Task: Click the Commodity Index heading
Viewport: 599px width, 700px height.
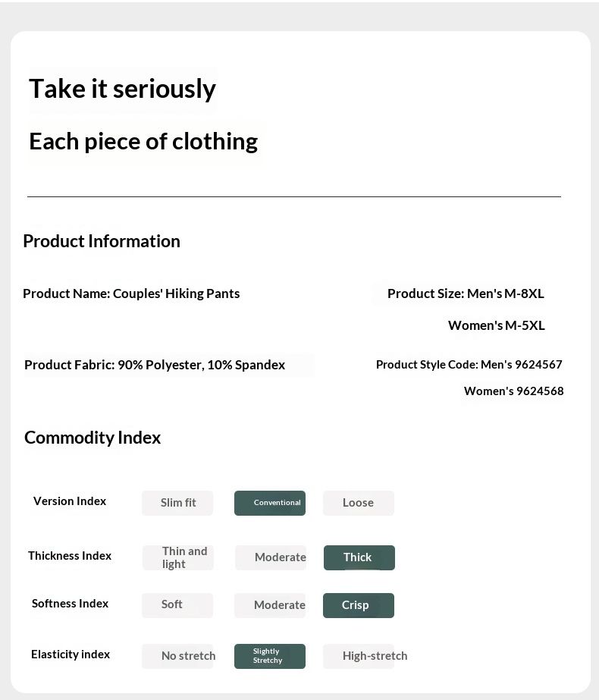Action: [93, 438]
